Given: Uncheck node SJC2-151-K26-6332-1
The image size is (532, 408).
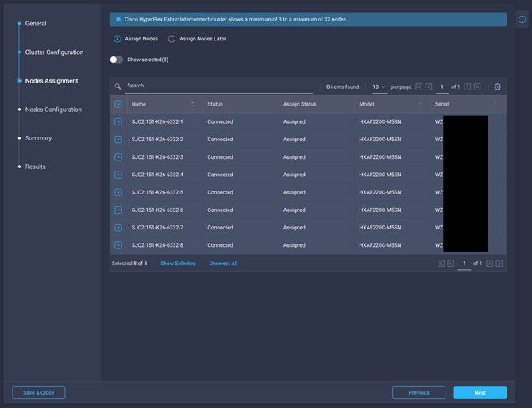Looking at the screenshot, I should tap(118, 121).
